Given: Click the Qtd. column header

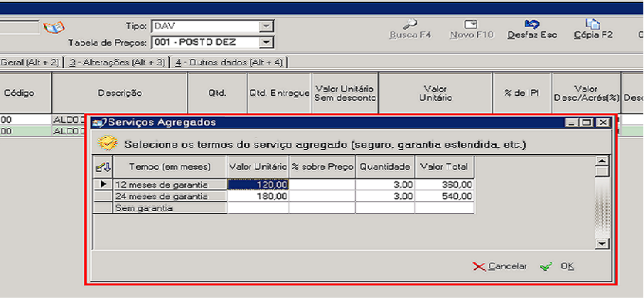Looking at the screenshot, I should (x=218, y=93).
